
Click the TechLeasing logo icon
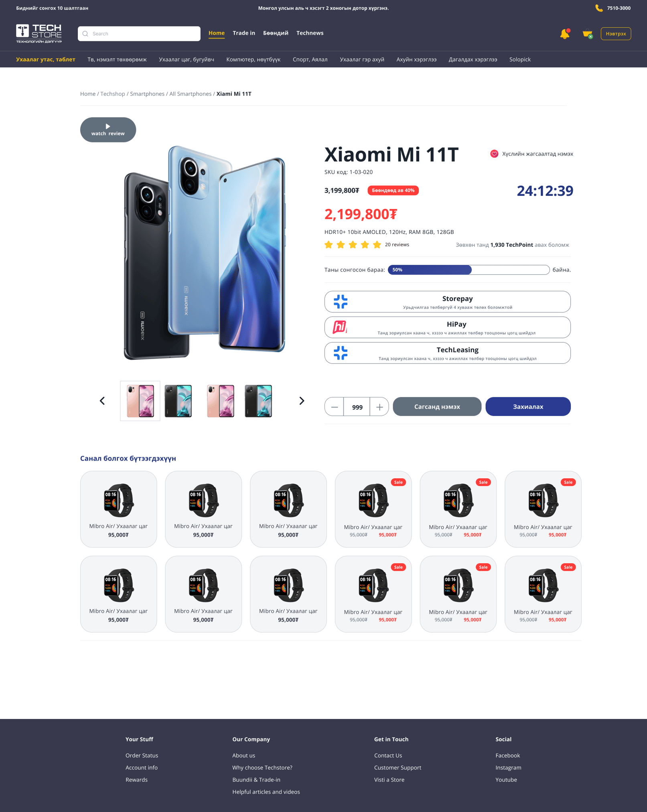click(341, 353)
